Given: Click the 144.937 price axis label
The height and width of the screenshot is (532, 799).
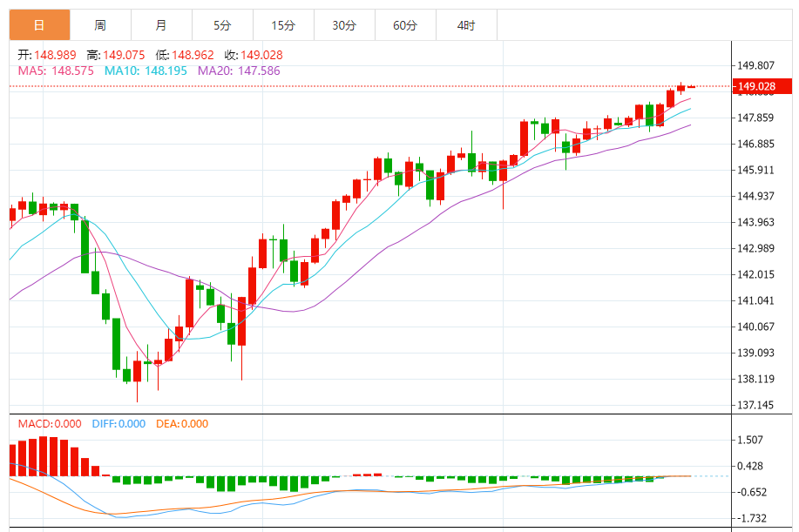Looking at the screenshot, I should pos(755,196).
